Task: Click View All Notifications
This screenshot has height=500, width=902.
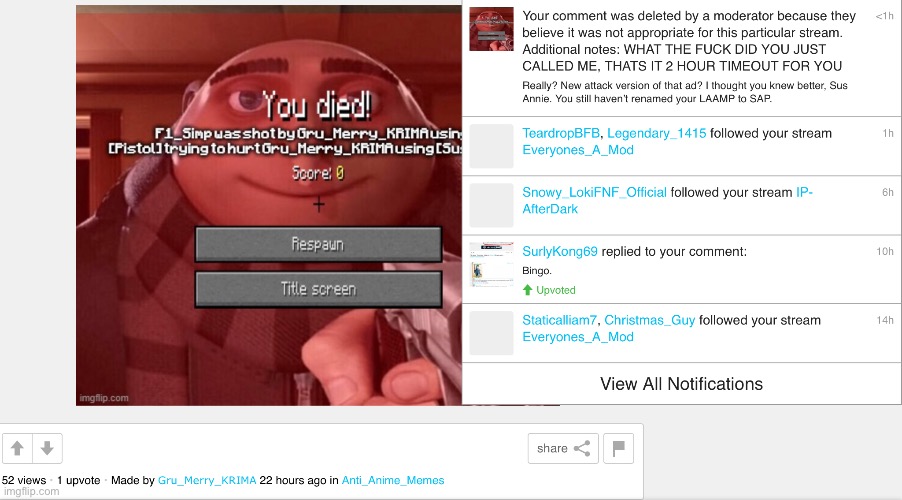Action: click(681, 384)
